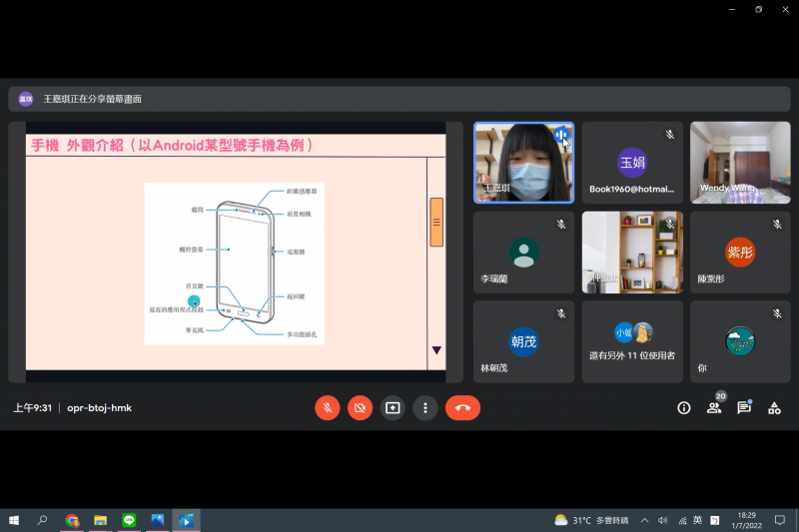Click the present screen button
This screenshot has height=532, width=799.
pos(393,407)
